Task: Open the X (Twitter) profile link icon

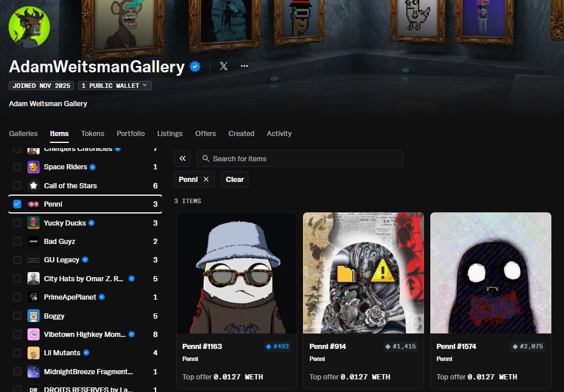Action: point(224,66)
